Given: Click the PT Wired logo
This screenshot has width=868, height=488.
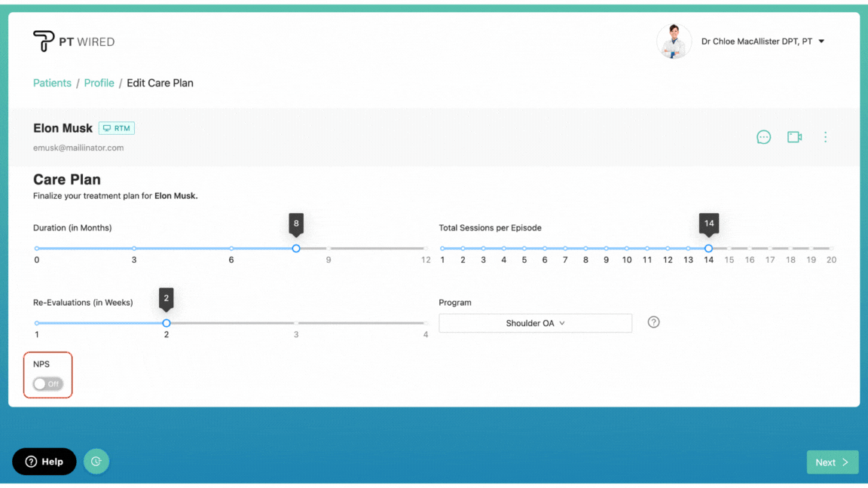Looking at the screenshot, I should tap(73, 41).
